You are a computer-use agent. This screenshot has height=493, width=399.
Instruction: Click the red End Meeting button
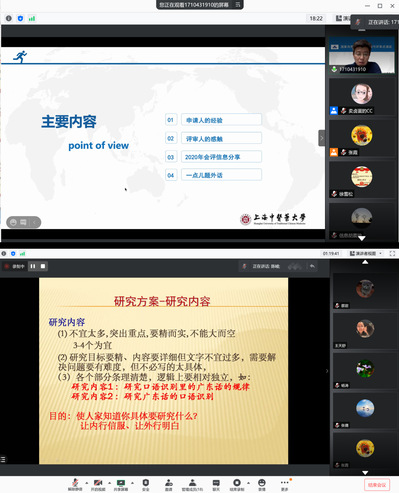[377, 485]
